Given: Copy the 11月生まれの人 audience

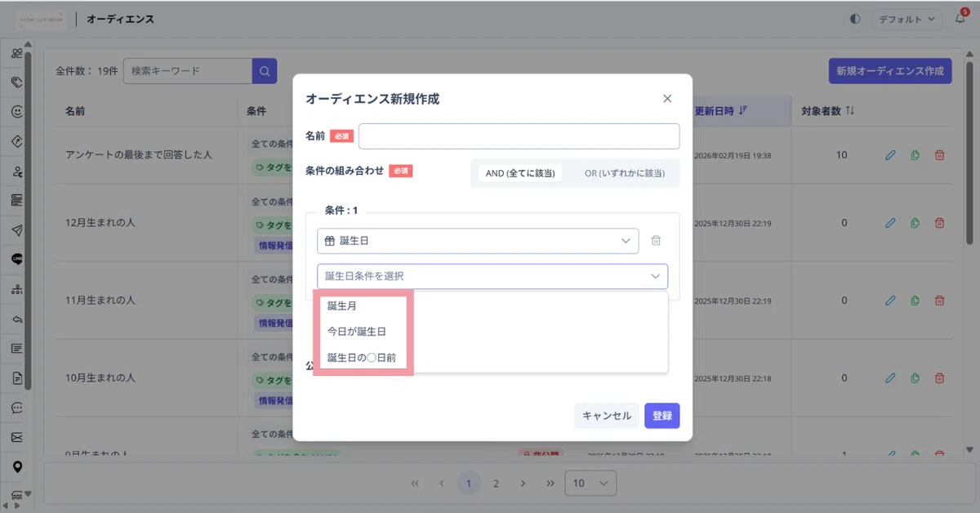Looking at the screenshot, I should point(915,301).
